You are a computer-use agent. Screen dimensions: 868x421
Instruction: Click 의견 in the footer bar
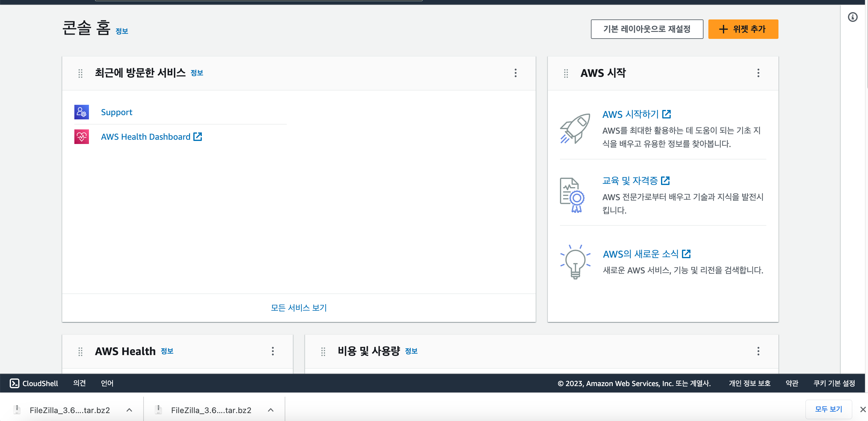point(80,383)
